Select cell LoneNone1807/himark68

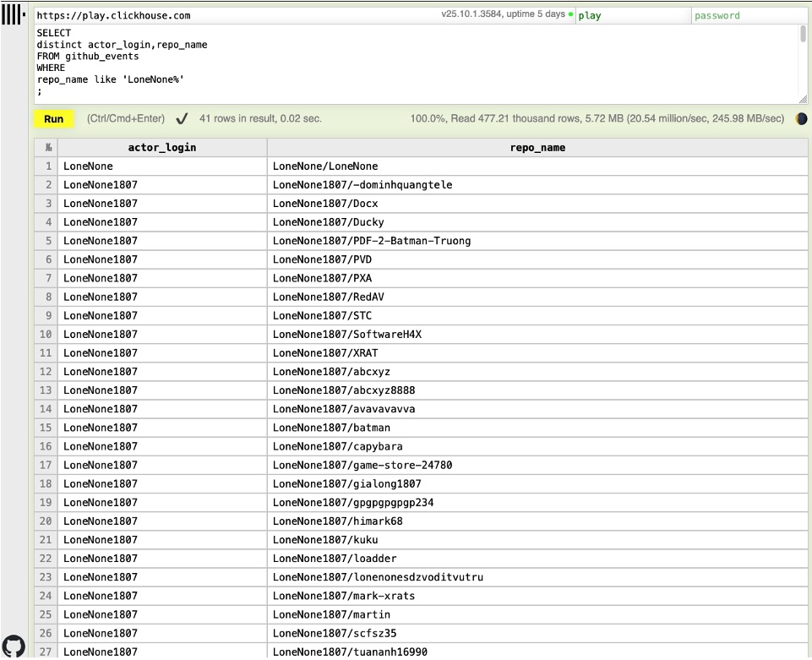point(537,521)
